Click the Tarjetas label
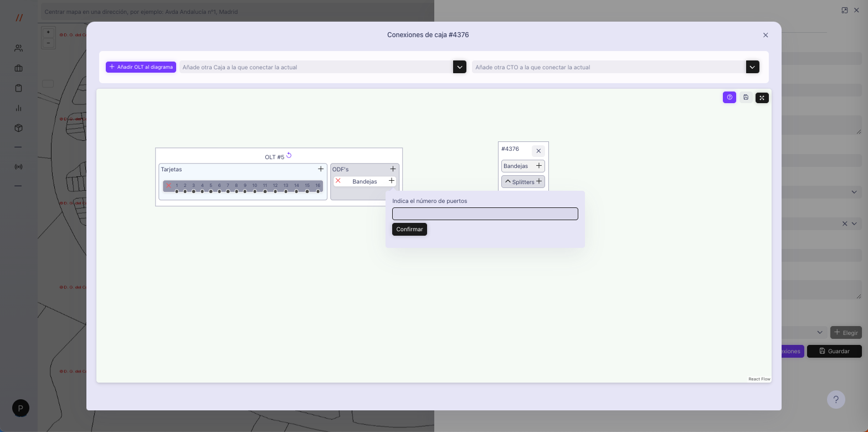The height and width of the screenshot is (432, 868). point(171,169)
